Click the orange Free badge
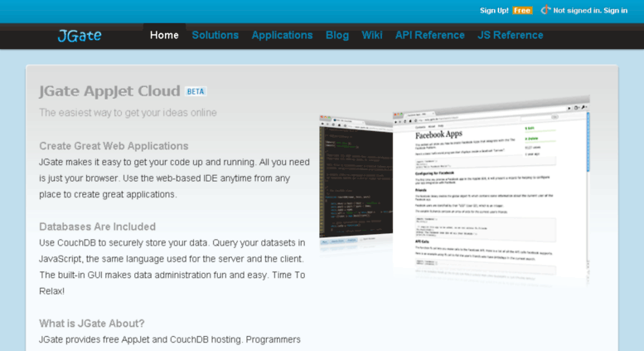 point(522,11)
